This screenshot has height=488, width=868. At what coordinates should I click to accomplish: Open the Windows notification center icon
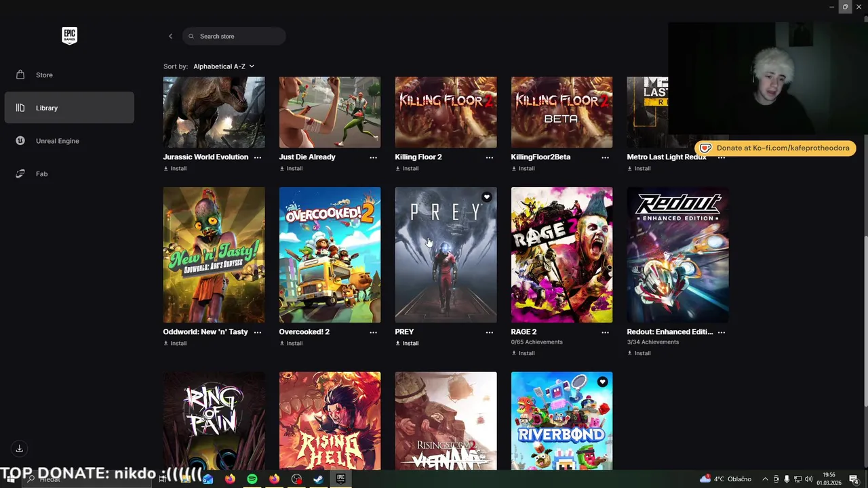tap(854, 479)
